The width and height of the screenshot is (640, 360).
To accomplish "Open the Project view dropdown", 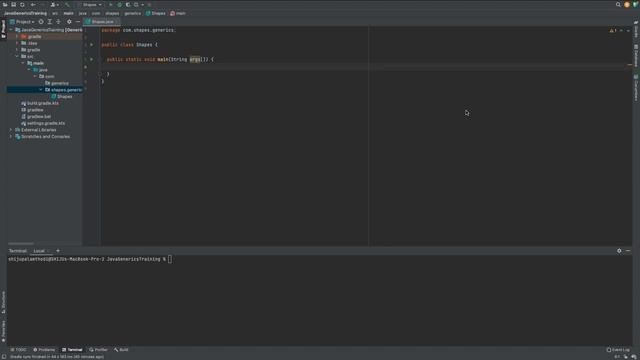I will pos(22,22).
